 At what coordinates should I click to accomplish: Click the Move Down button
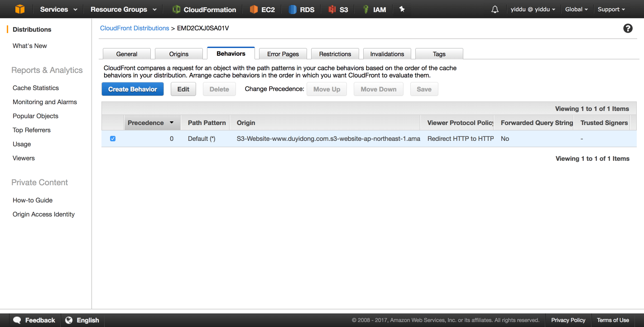379,89
